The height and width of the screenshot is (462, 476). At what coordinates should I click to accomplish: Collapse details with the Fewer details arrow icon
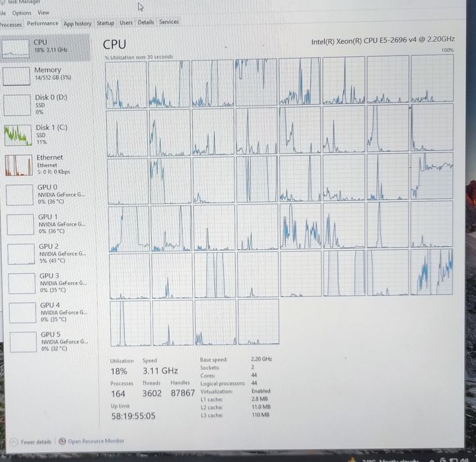coord(14,442)
